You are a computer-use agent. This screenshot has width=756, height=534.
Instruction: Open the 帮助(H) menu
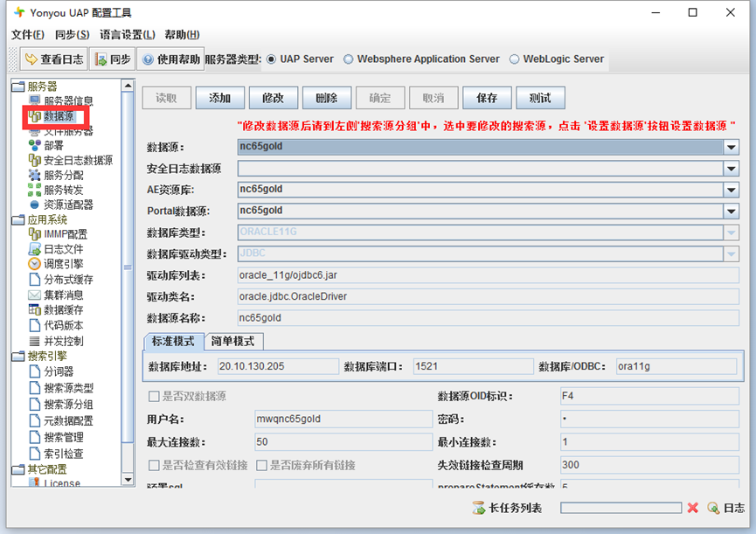coord(182,35)
